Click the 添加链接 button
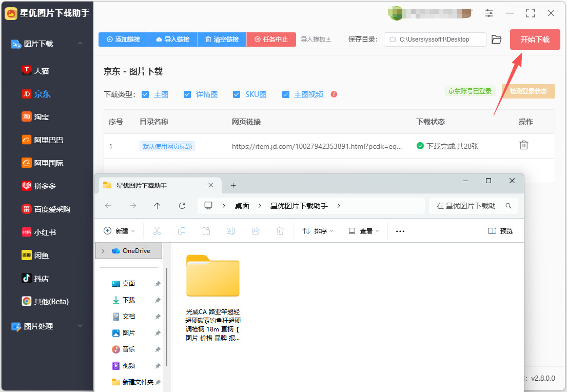This screenshot has width=567, height=392. pyautogui.click(x=123, y=40)
